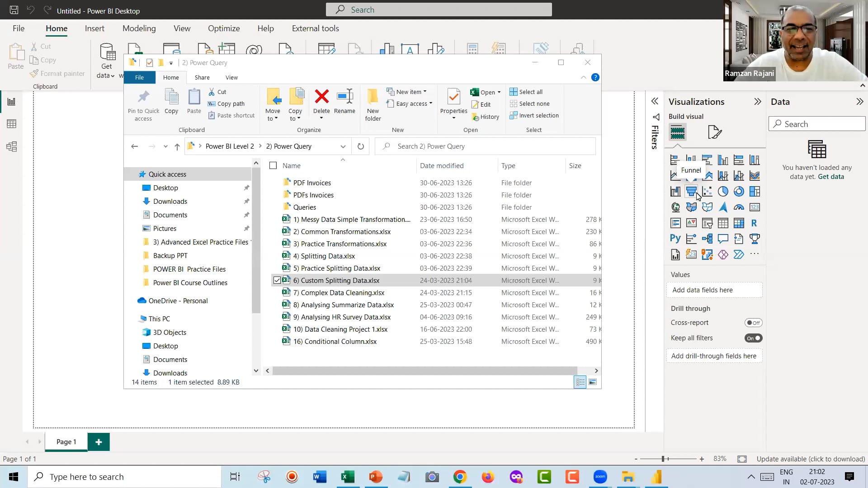Viewport: 868px width, 488px height.
Task: Insert a Pie chart visual
Action: pos(723,192)
